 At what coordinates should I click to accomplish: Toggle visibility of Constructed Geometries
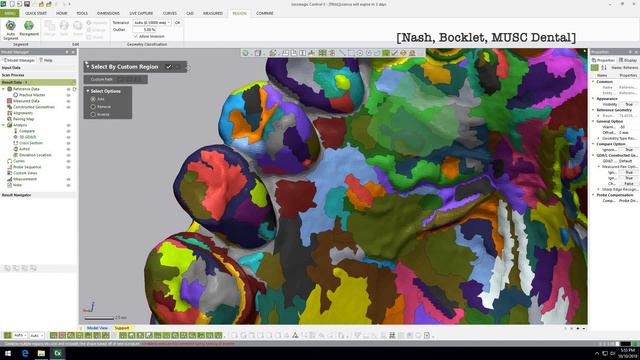click(x=69, y=107)
